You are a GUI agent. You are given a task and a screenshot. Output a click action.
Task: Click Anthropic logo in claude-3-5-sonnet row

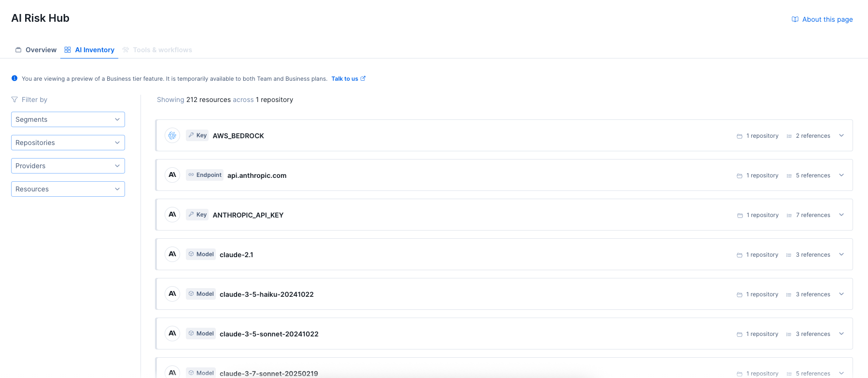click(172, 334)
